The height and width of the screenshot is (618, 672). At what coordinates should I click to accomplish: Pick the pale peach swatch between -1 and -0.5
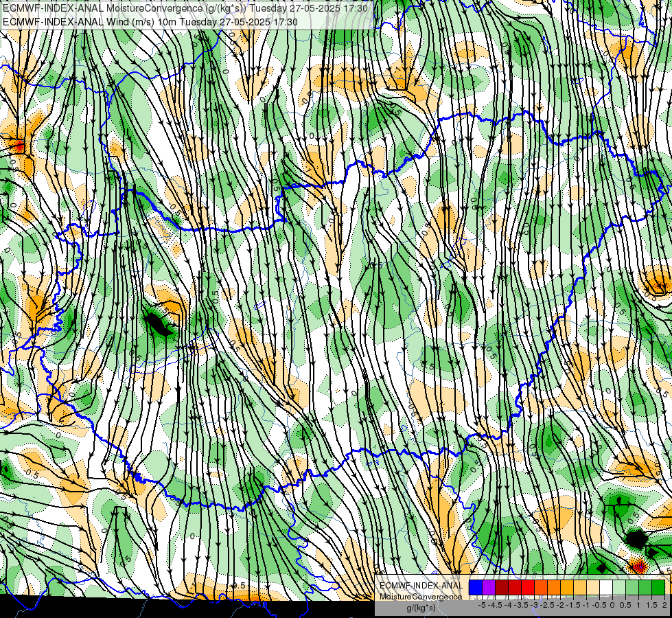tap(593, 587)
